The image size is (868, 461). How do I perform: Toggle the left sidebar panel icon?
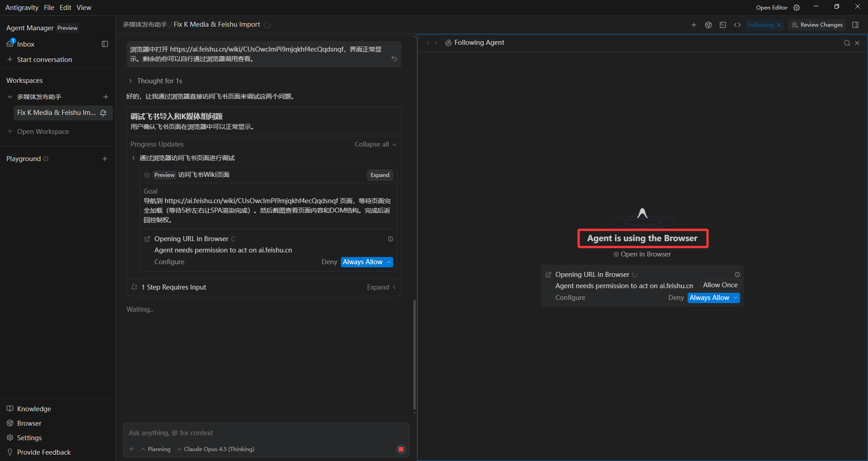[105, 44]
